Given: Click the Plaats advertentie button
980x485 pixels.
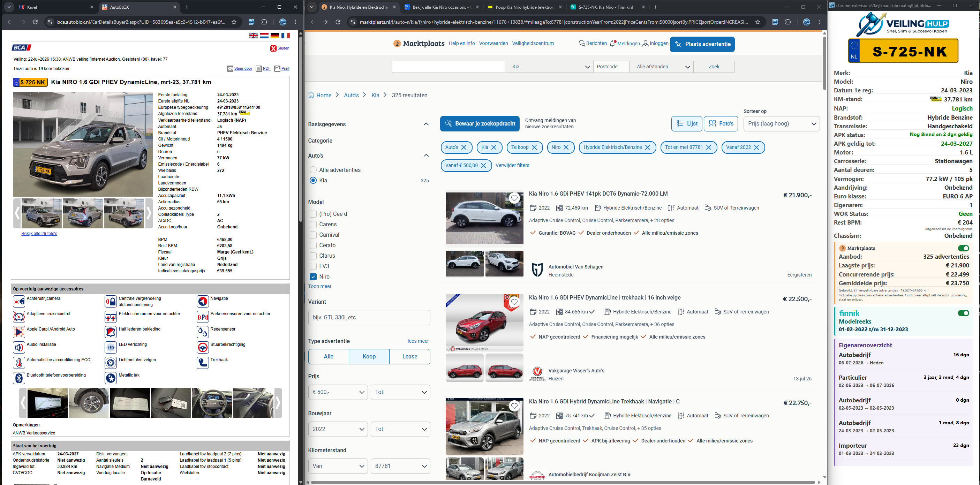Looking at the screenshot, I should click(x=702, y=44).
